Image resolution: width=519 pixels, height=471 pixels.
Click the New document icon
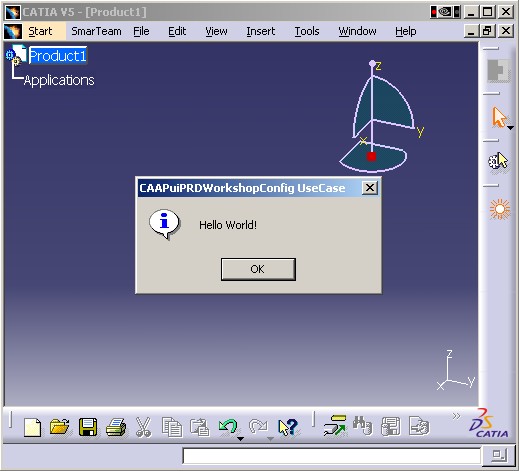[x=32, y=427]
